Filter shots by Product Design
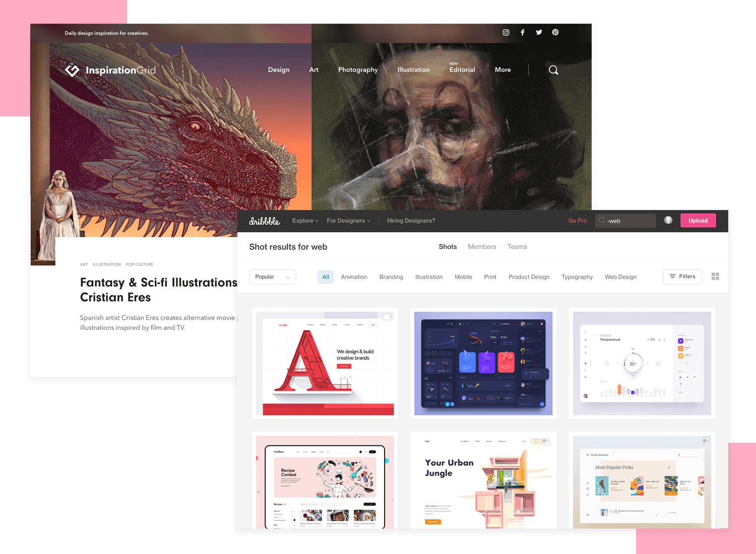 click(529, 277)
